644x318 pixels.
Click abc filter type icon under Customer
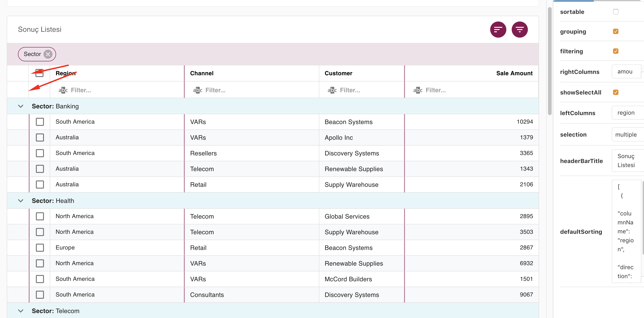click(x=332, y=90)
